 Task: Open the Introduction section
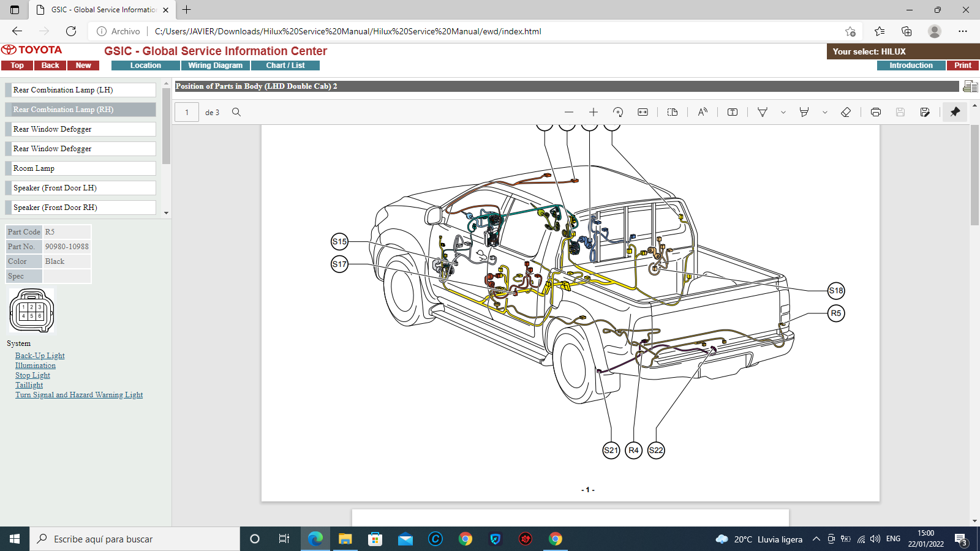pyautogui.click(x=911, y=66)
